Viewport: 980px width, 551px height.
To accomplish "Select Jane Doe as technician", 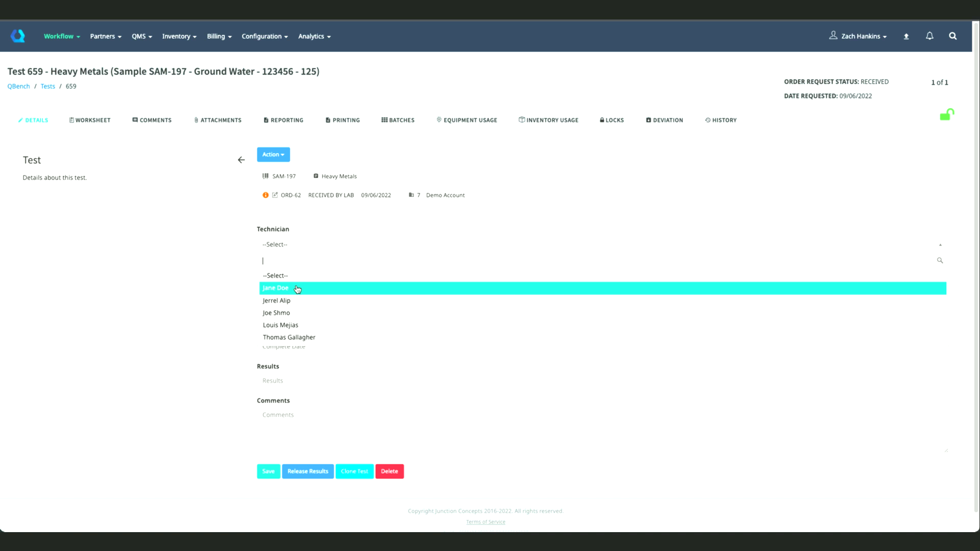I will tap(276, 288).
